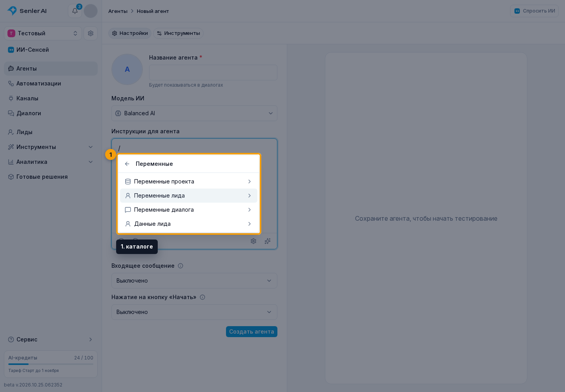Select Переменные проекта

pos(188,181)
